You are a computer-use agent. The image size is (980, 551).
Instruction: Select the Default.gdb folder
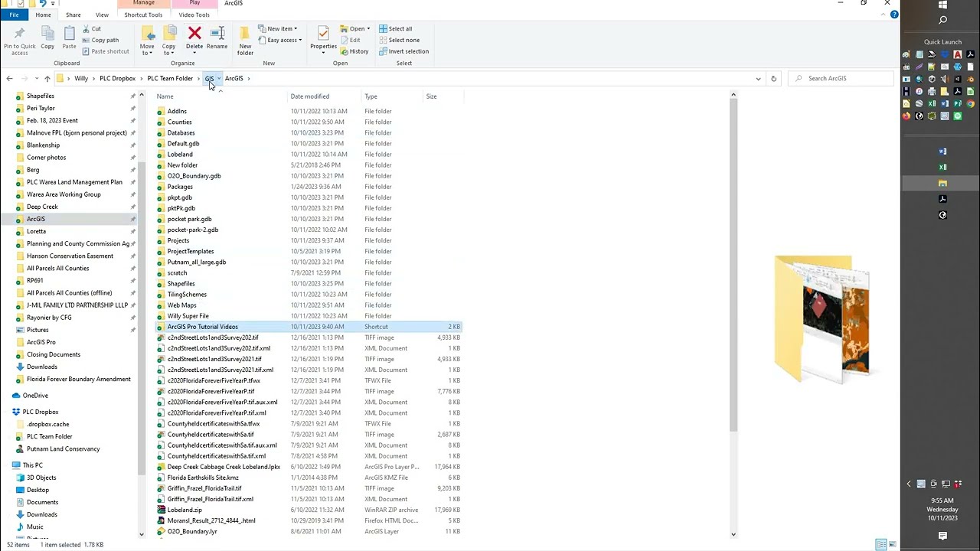(184, 143)
